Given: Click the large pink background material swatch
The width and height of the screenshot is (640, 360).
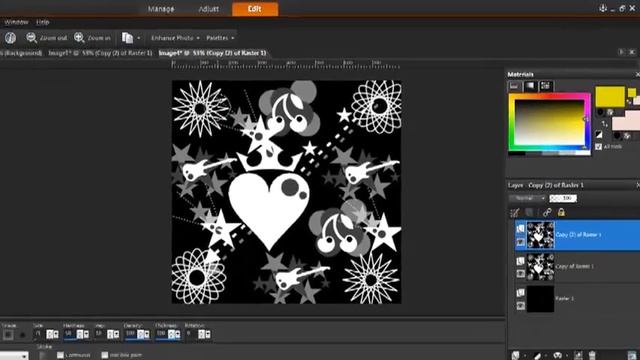Looking at the screenshot, I should (626, 121).
